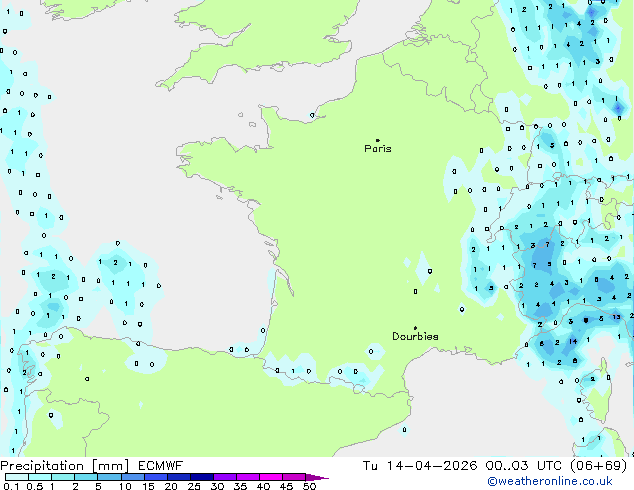
Task: Click the legend value label '20'
Action: point(171,486)
